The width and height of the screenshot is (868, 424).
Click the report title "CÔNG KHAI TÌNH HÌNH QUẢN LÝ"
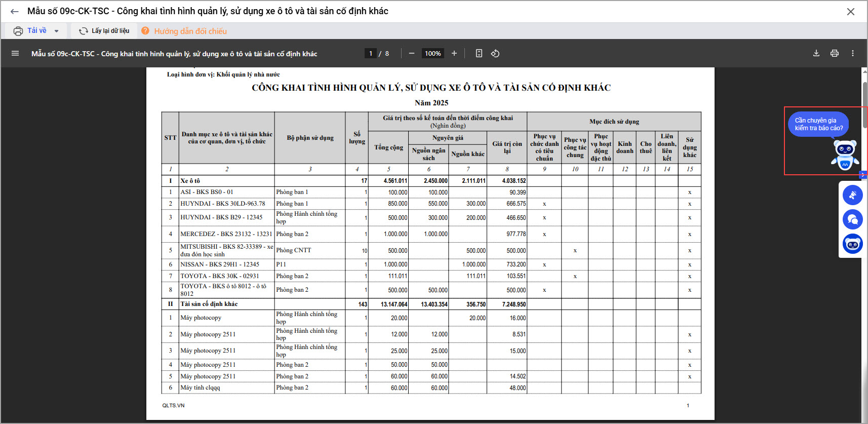(x=431, y=88)
